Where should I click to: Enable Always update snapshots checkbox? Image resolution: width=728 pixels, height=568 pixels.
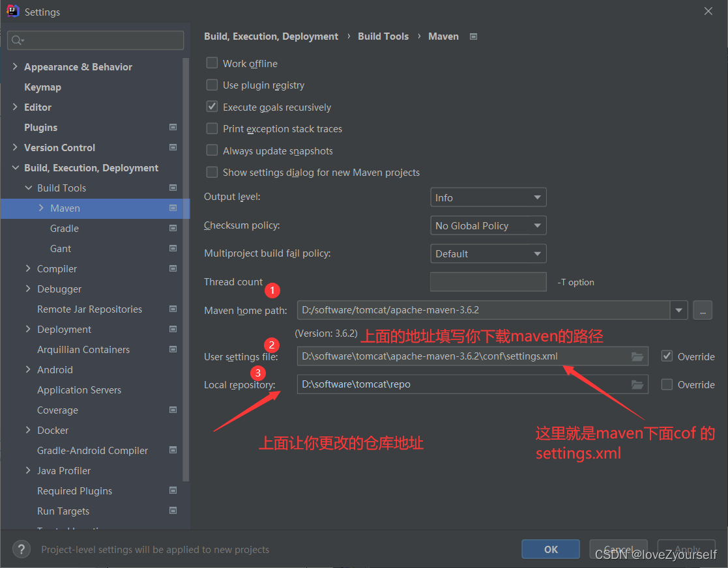[x=212, y=150]
